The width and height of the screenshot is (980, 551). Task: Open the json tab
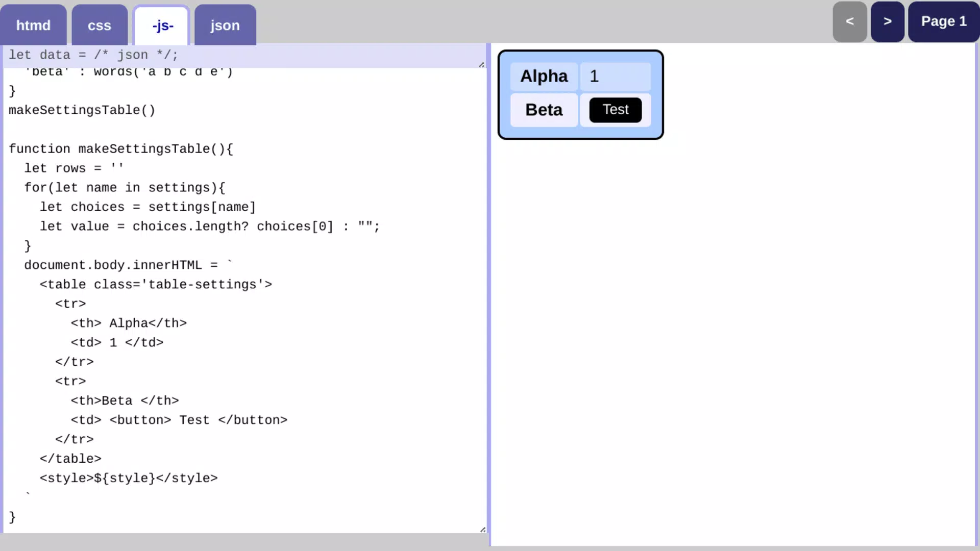coord(225,25)
